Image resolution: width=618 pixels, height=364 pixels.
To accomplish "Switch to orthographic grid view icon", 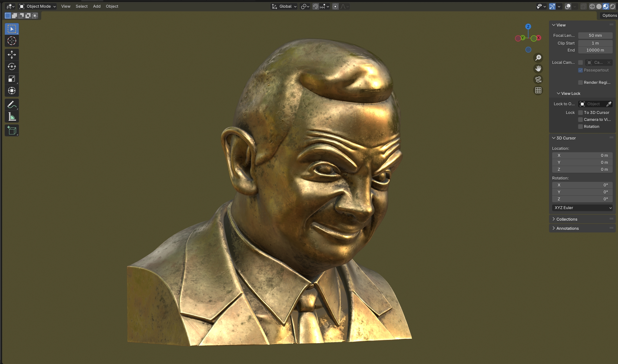I will click(538, 90).
